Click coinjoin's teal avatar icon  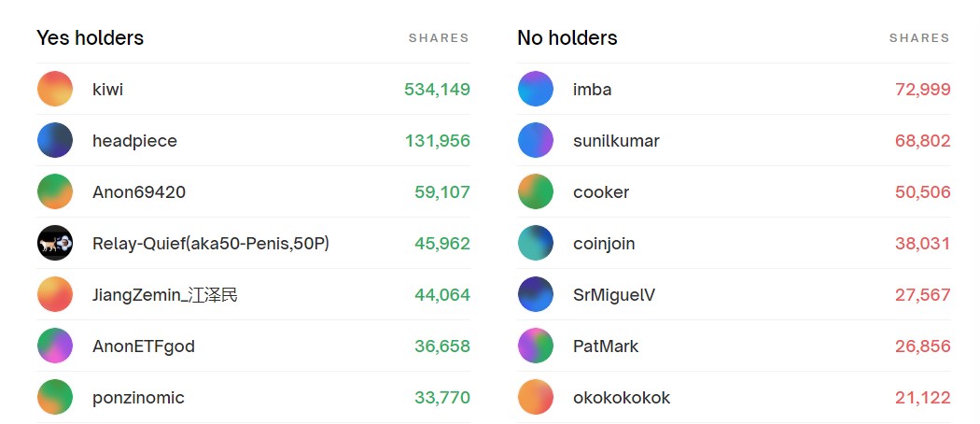[536, 244]
